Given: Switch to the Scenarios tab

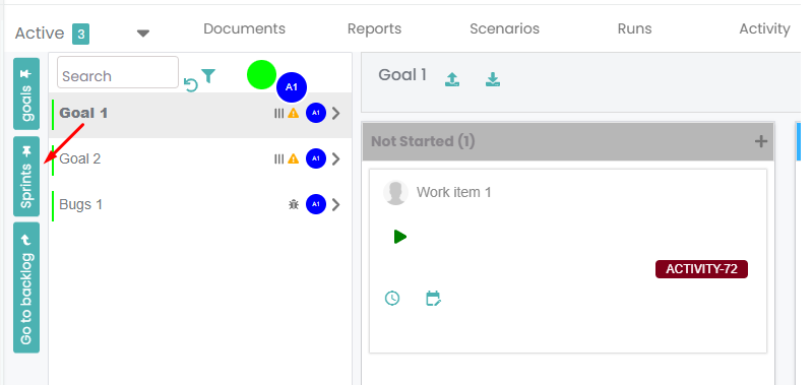Looking at the screenshot, I should (504, 29).
